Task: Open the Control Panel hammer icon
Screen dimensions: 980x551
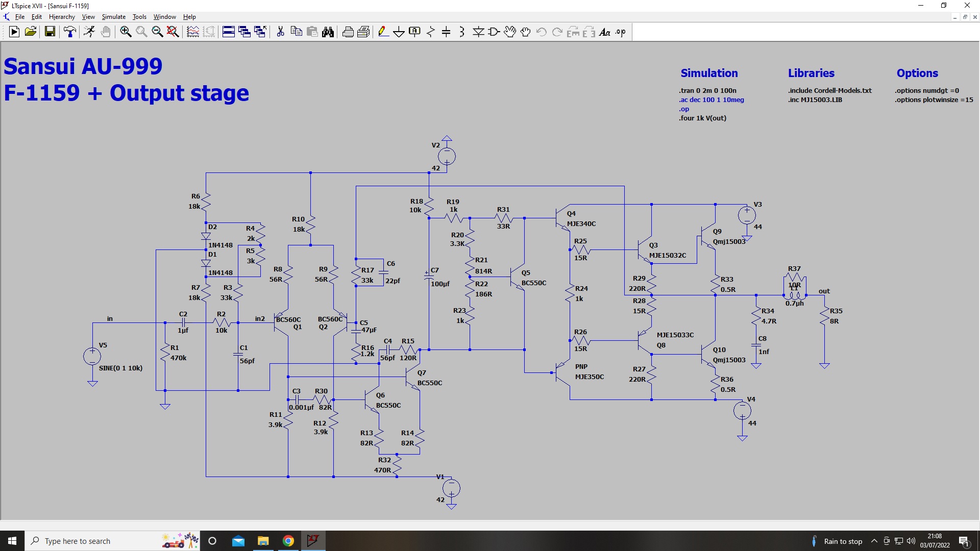Action: tap(70, 32)
